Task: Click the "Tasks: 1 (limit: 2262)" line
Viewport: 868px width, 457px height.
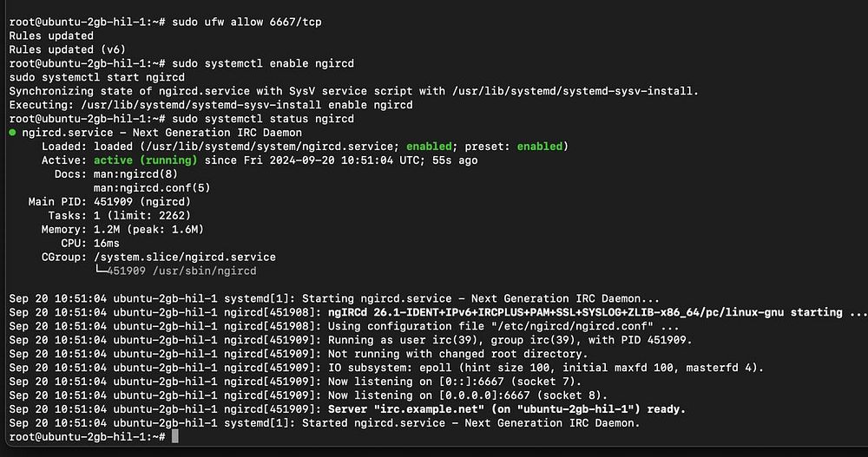Action: coord(116,216)
